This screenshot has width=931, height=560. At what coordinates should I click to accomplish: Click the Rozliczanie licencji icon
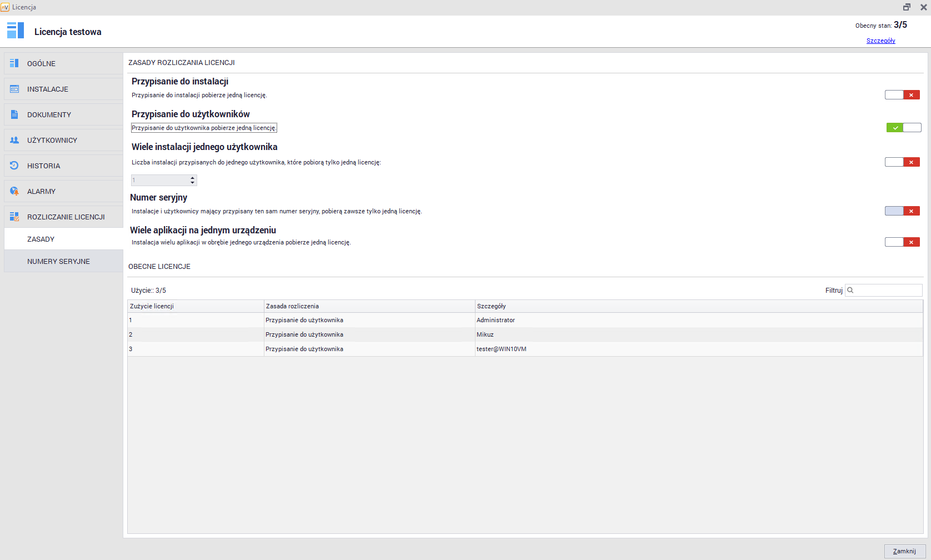point(14,217)
